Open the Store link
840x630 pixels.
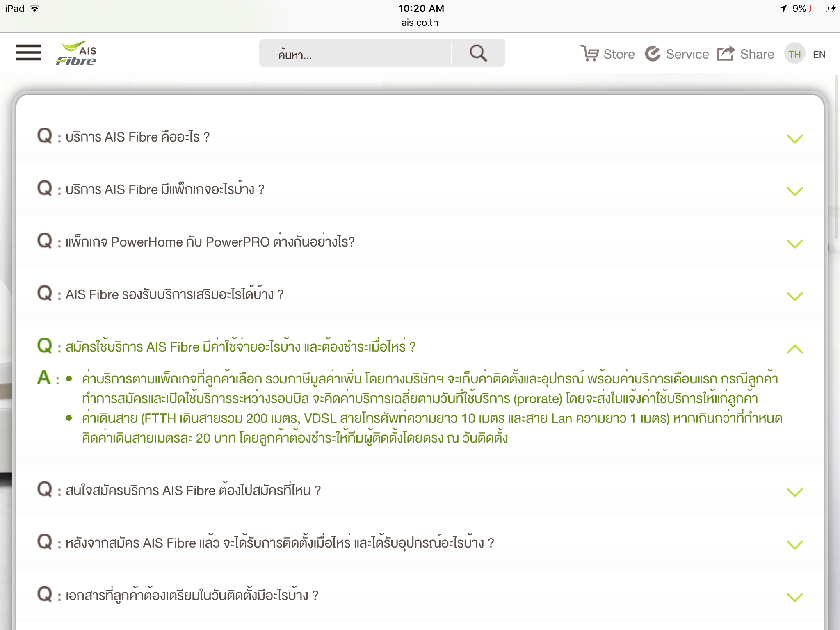coord(619,54)
